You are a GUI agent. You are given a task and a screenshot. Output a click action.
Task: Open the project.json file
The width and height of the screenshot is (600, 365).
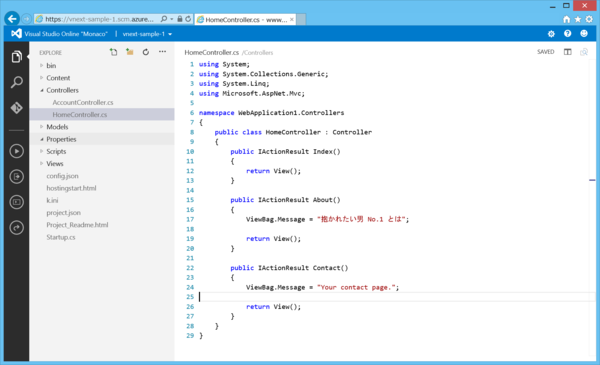point(64,213)
